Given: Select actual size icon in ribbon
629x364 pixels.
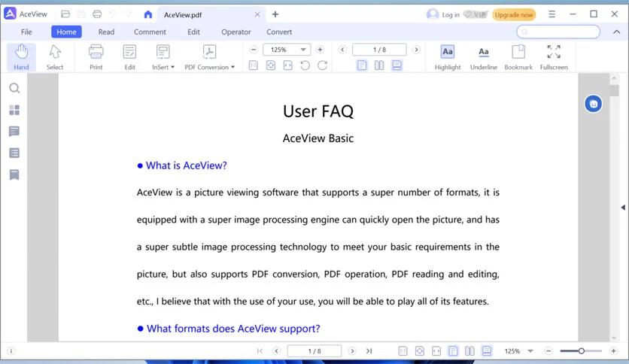Looking at the screenshot, I should [x=253, y=65].
